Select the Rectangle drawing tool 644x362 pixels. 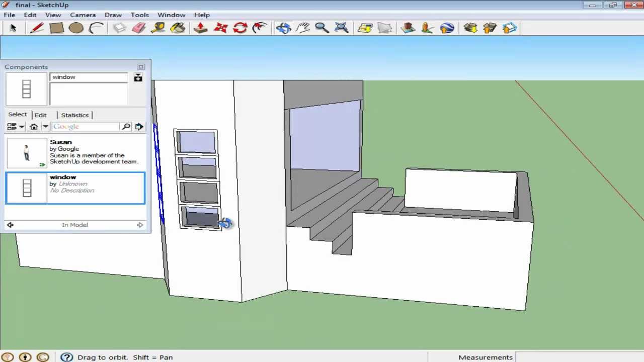[56, 28]
